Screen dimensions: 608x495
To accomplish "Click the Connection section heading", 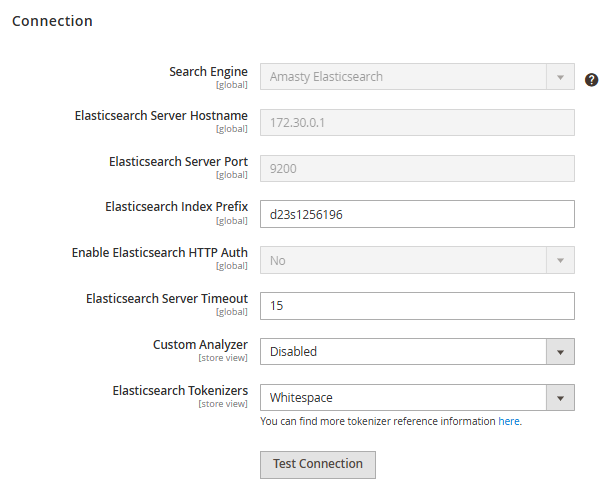I will tap(52, 21).
